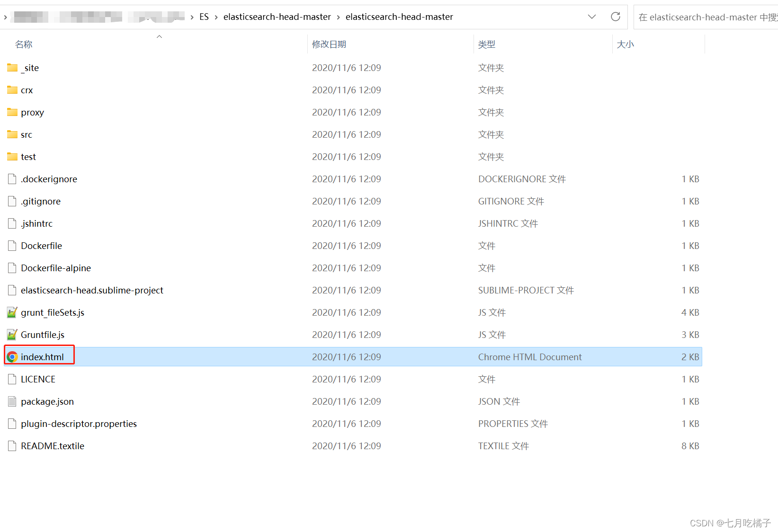This screenshot has height=532, width=778.
Task: Click the Chrome icon of index.html
Action: (x=12, y=357)
